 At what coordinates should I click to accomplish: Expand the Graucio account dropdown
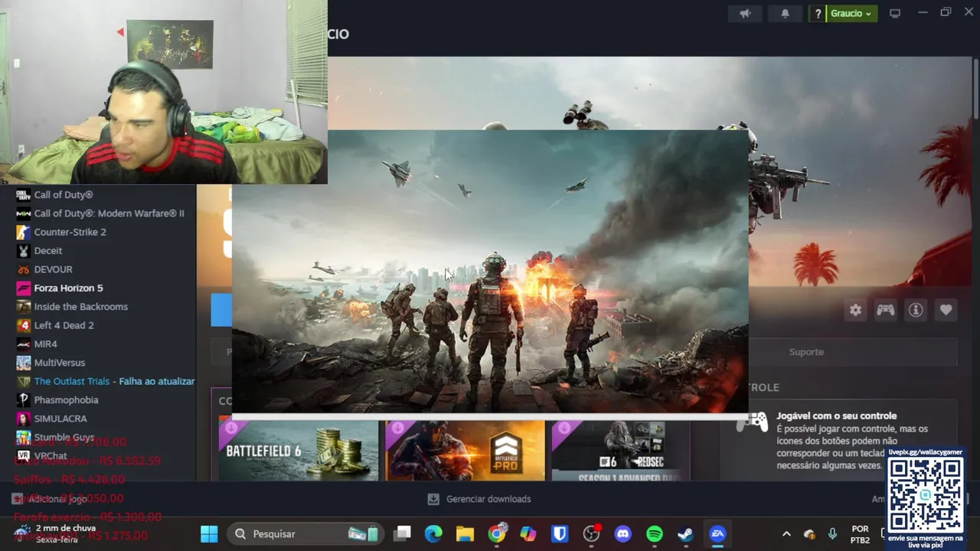point(851,13)
